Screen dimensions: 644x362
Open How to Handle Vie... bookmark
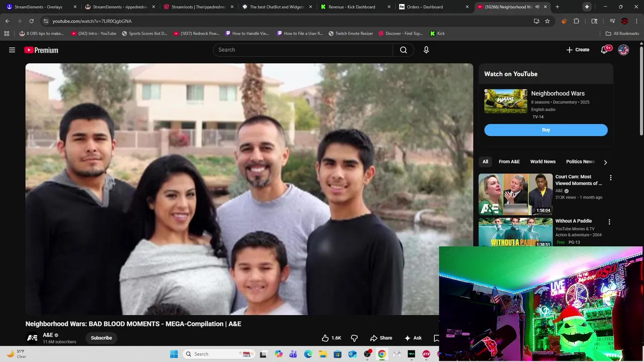click(x=247, y=34)
